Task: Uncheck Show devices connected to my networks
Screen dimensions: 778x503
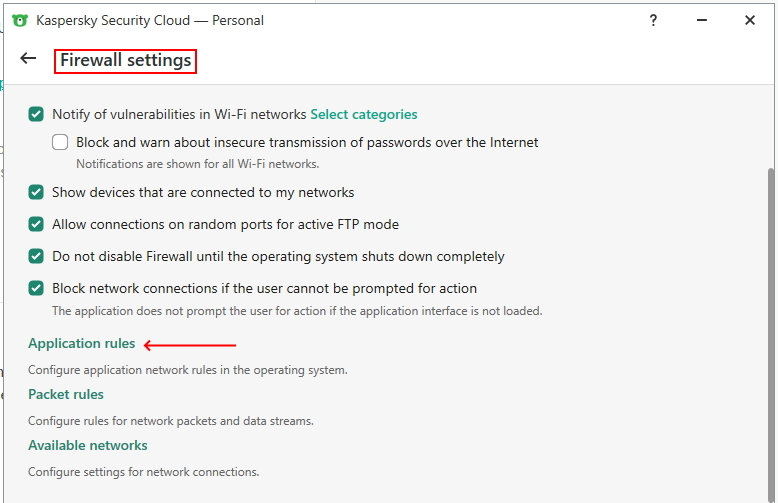Action: point(37,192)
